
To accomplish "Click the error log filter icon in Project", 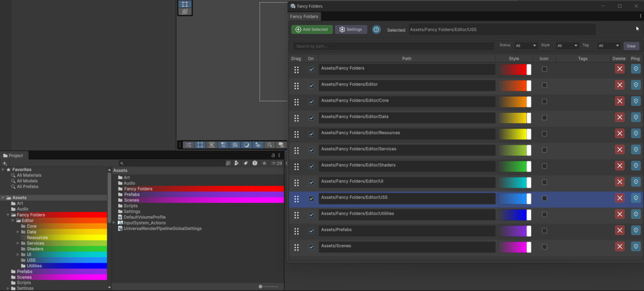I will click(x=255, y=163).
